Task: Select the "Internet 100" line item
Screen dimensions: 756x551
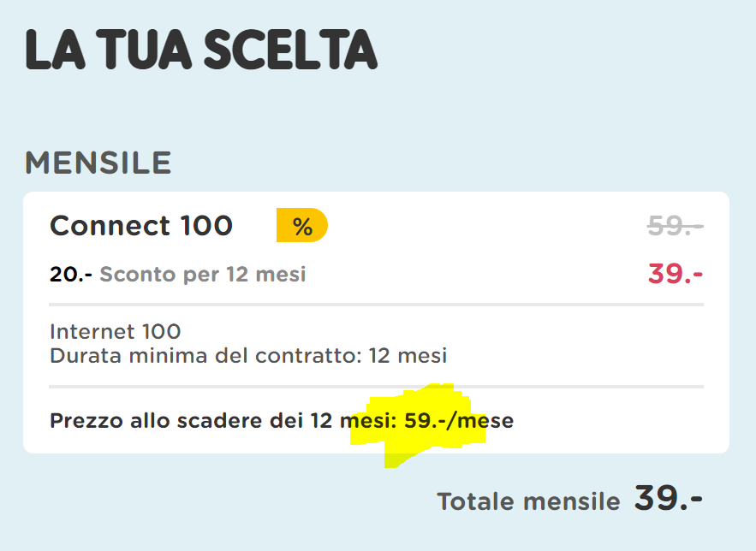Action: (116, 332)
